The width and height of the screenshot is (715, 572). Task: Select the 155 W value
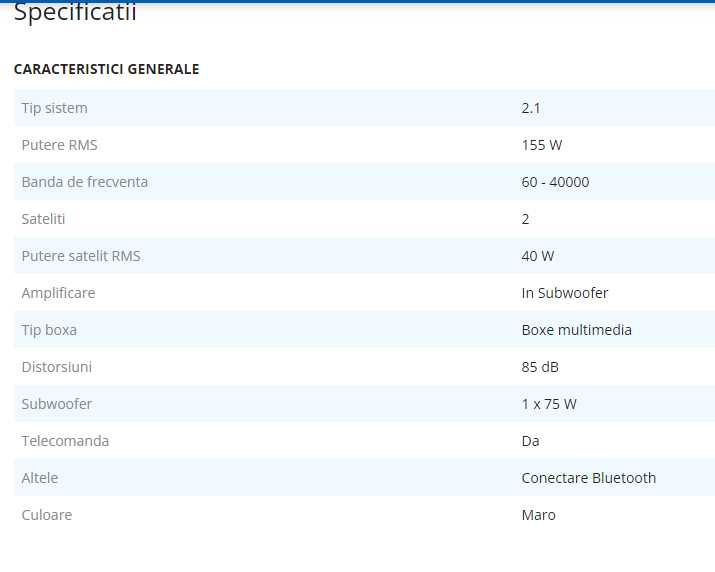[x=542, y=145]
